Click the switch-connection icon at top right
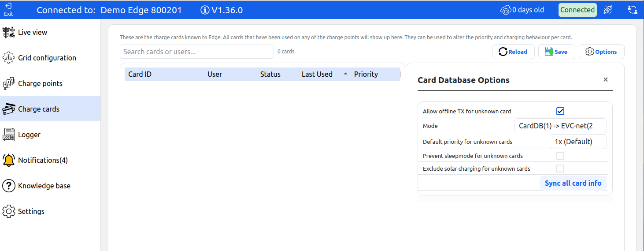The height and width of the screenshot is (251, 644). pos(632,10)
